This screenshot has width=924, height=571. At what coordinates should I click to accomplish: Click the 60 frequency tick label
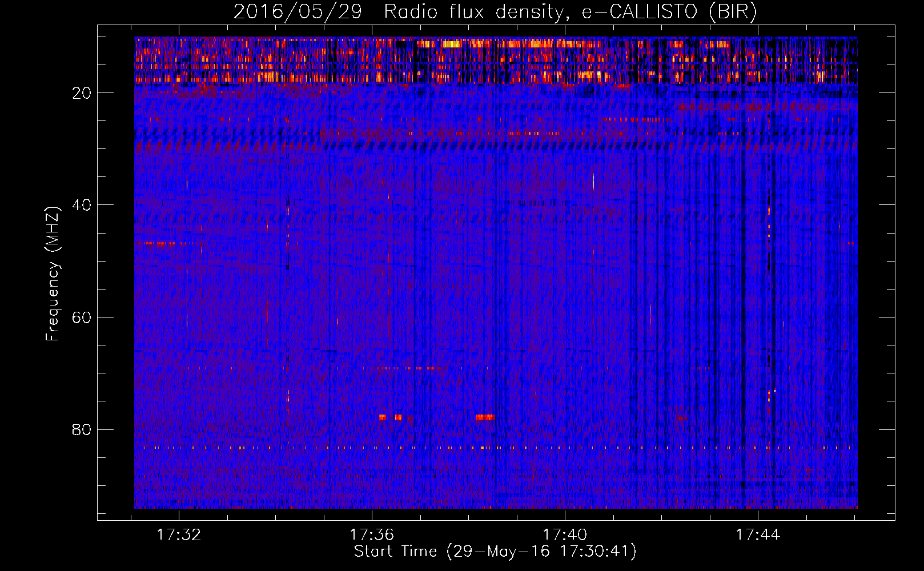coord(82,317)
